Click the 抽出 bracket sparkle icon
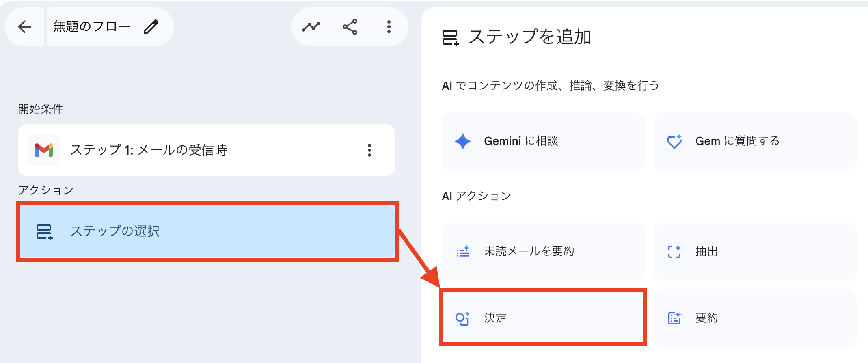This screenshot has height=363, width=868. (674, 251)
